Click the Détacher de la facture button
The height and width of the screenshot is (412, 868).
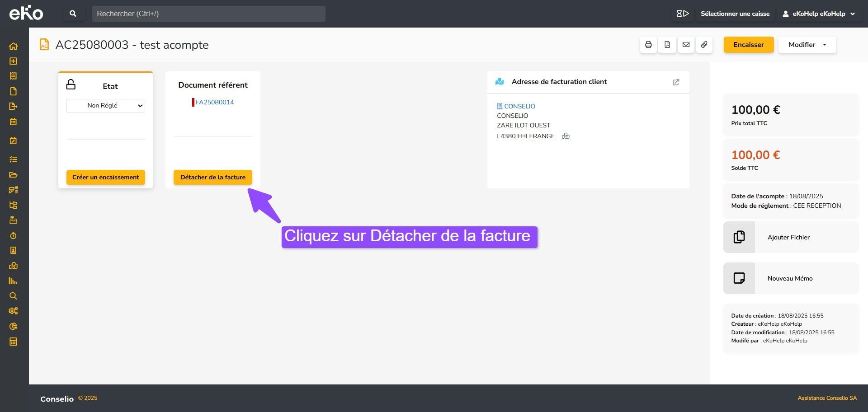(213, 177)
